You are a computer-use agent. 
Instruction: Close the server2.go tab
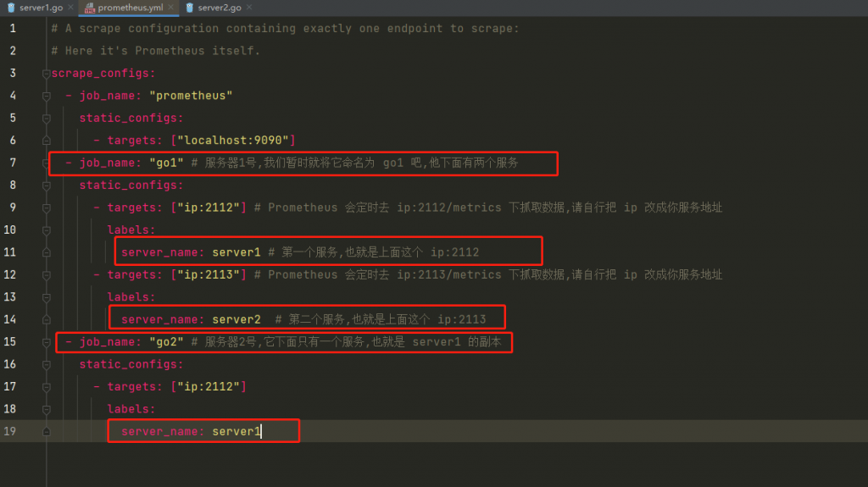point(249,7)
